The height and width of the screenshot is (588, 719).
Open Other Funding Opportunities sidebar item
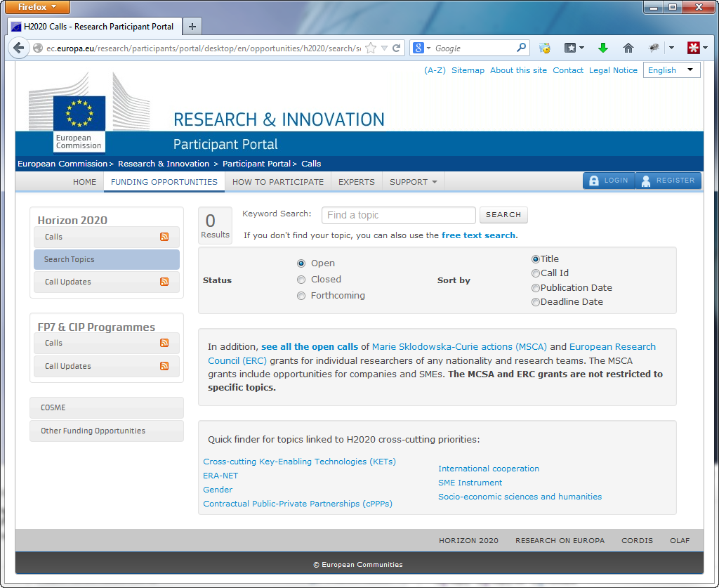point(107,431)
